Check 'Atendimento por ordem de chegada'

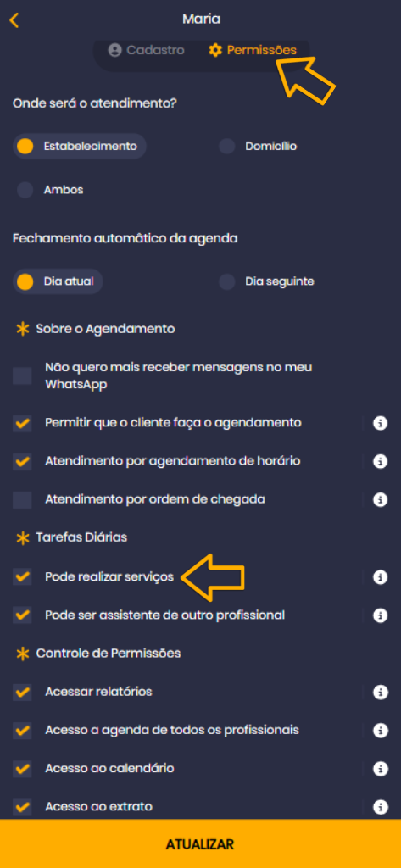(x=23, y=500)
